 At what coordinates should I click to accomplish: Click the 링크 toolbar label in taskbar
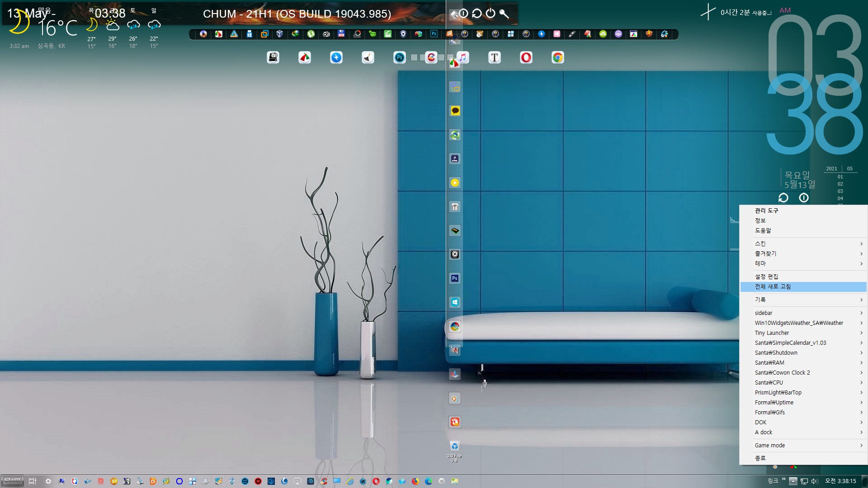coord(773,481)
